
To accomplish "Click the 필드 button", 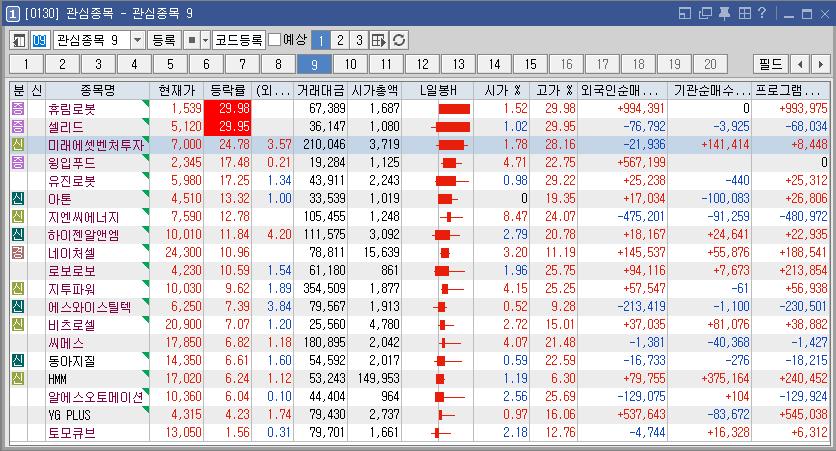I will tap(770, 65).
